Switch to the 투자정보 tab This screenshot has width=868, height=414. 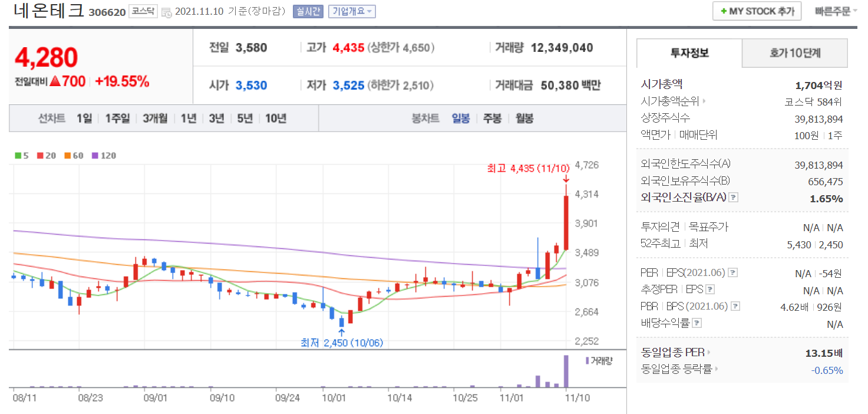689,53
